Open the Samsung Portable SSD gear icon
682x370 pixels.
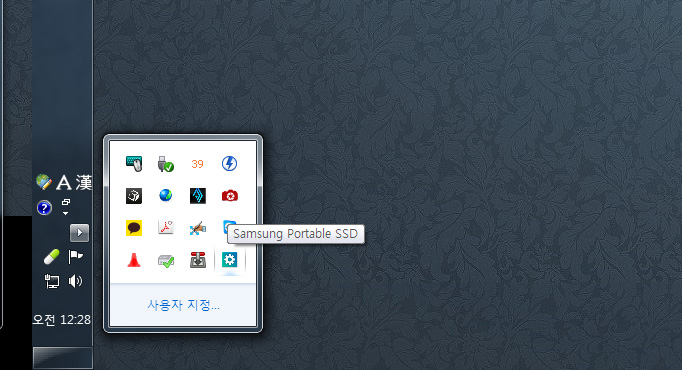[x=229, y=260]
